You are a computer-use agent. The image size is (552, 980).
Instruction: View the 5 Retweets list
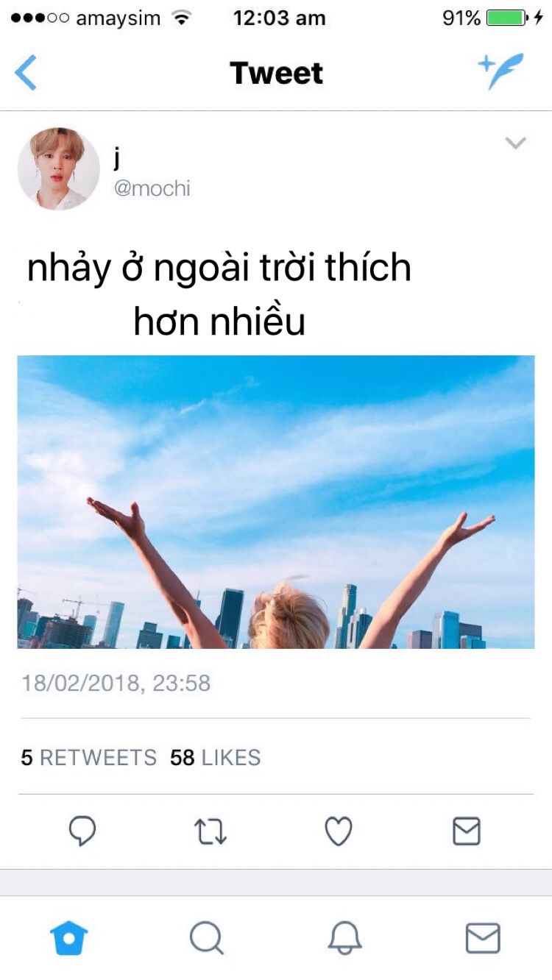point(89,757)
